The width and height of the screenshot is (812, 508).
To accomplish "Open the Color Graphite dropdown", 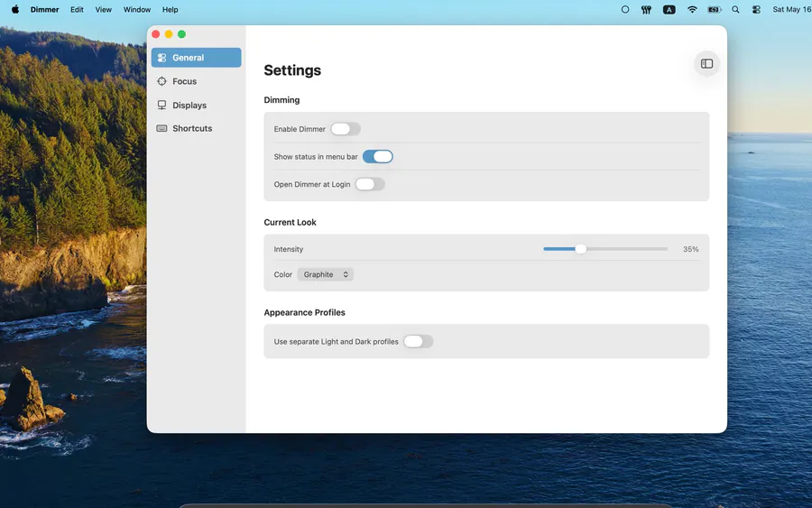I will pyautogui.click(x=325, y=274).
